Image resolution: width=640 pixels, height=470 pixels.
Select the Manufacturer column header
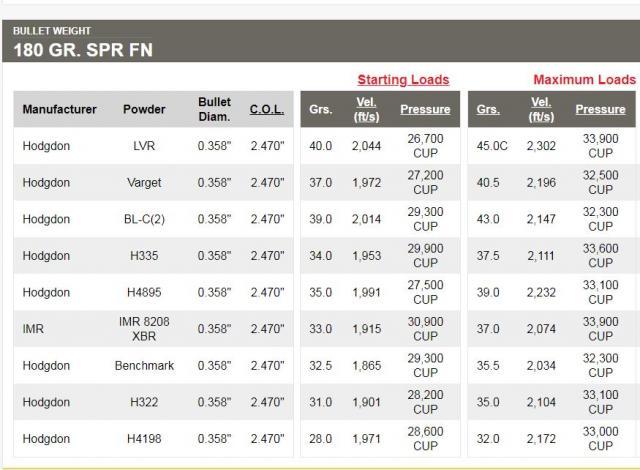(60, 109)
